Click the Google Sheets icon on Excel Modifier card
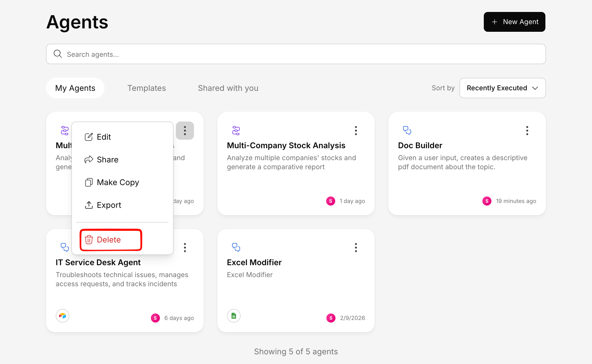 (x=234, y=316)
